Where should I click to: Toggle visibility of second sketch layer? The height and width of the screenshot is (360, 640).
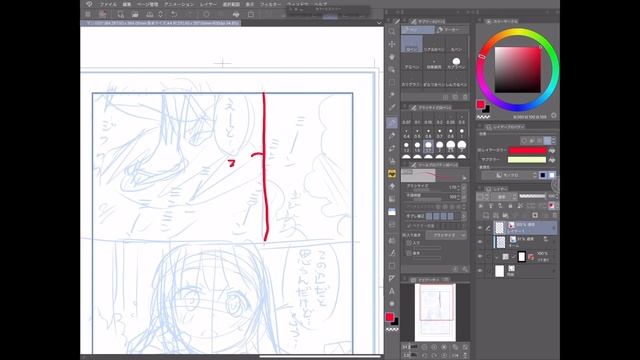480,242
